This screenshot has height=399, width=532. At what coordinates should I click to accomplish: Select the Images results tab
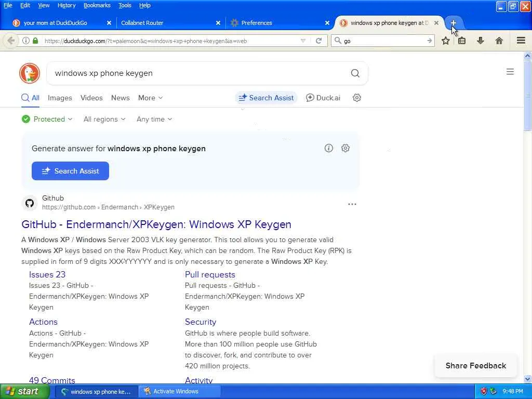point(60,98)
